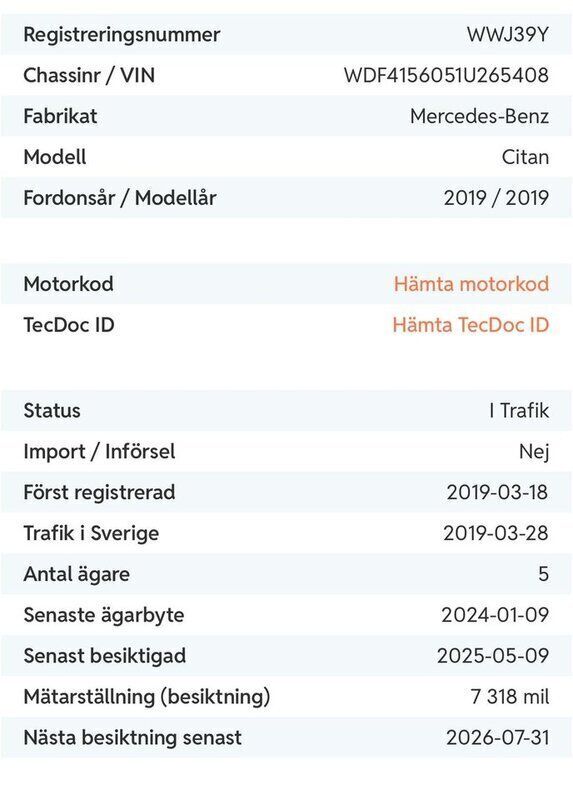Viewport: 573px width, 800px height.
Task: Click the Chassinr / VIN label
Action: (89, 75)
